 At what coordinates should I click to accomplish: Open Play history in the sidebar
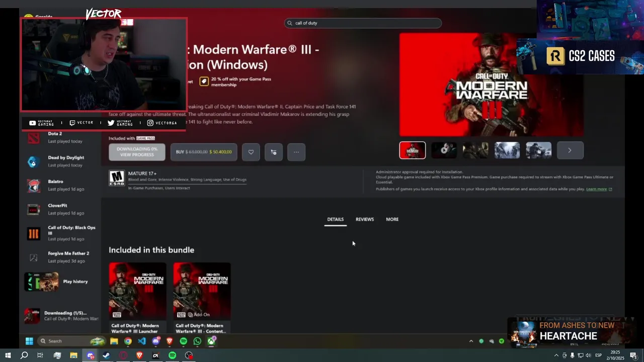[x=61, y=282]
